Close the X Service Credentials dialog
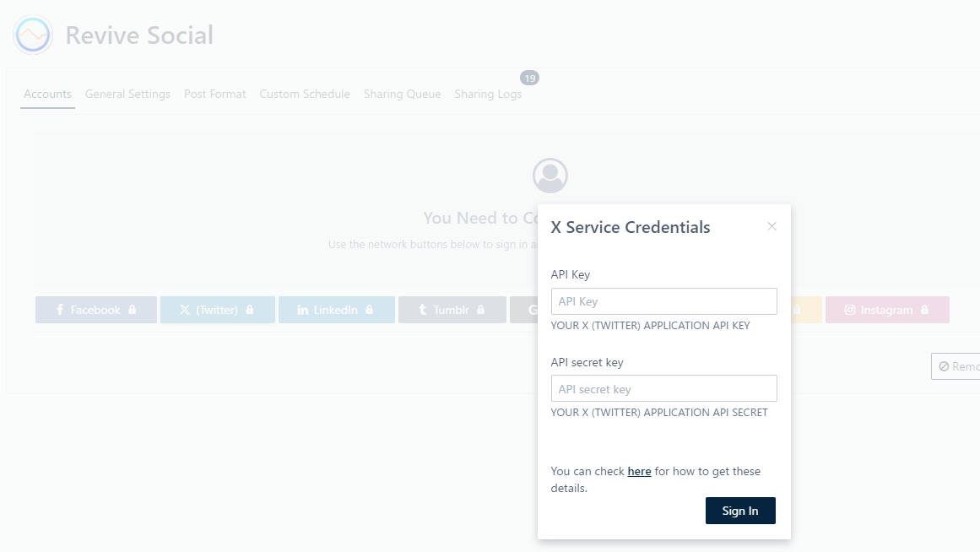Image resolution: width=980 pixels, height=552 pixels. coord(772,226)
